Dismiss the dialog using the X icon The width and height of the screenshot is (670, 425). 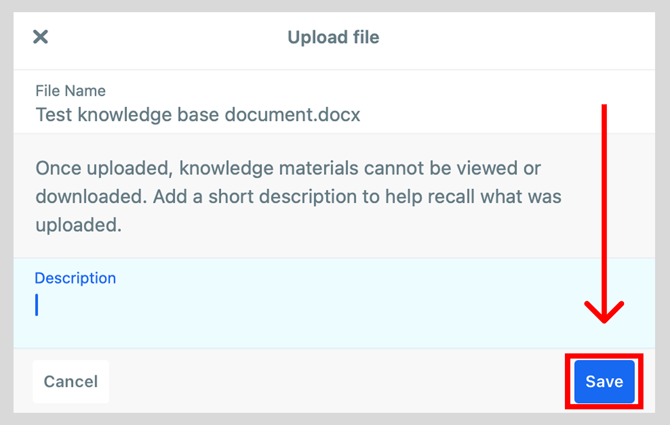click(x=41, y=37)
